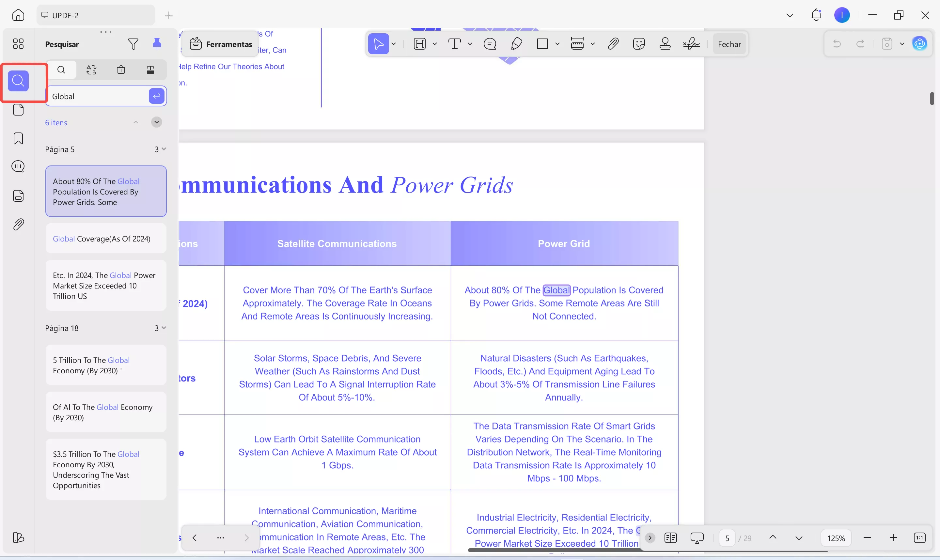Switch to Redact search tab
The image size is (940, 560).
pyautogui.click(x=150, y=70)
